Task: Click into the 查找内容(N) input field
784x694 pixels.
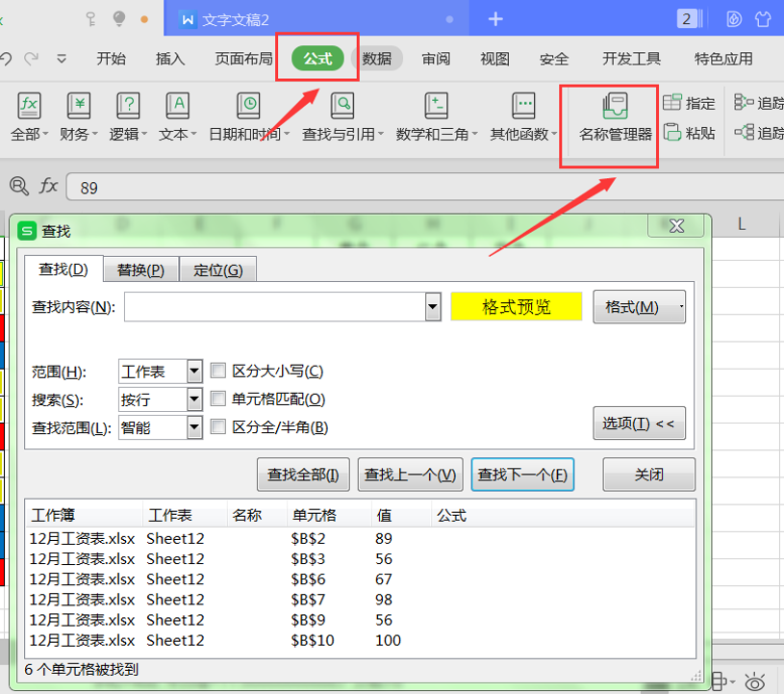Action: tap(275, 306)
